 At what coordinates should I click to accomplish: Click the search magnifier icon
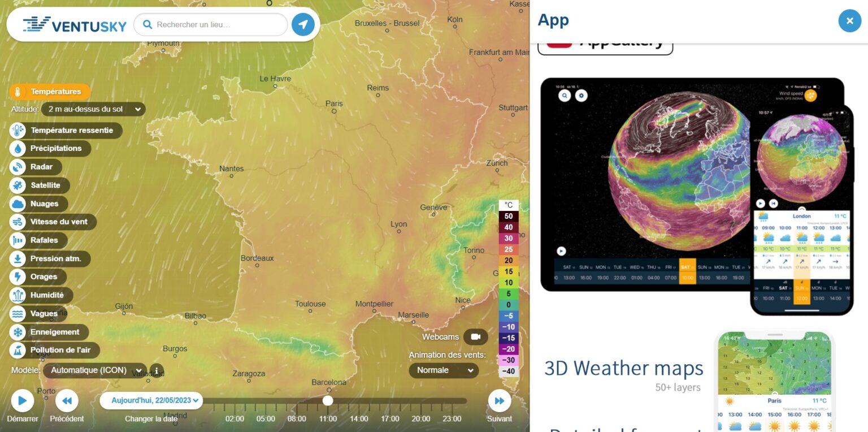coord(147,25)
